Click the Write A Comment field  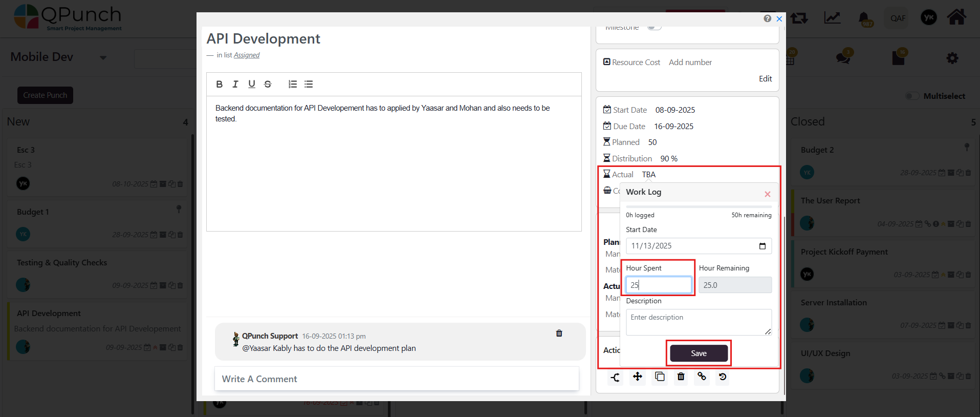coord(397,379)
